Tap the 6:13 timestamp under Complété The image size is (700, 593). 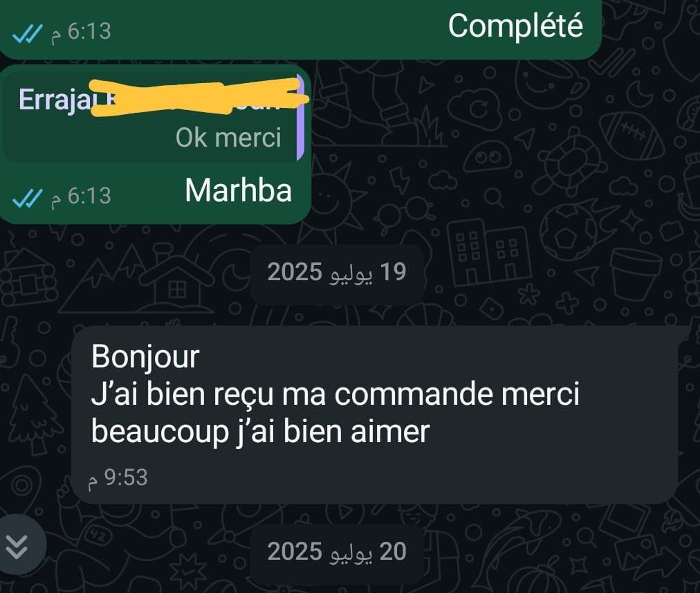pos(81,32)
